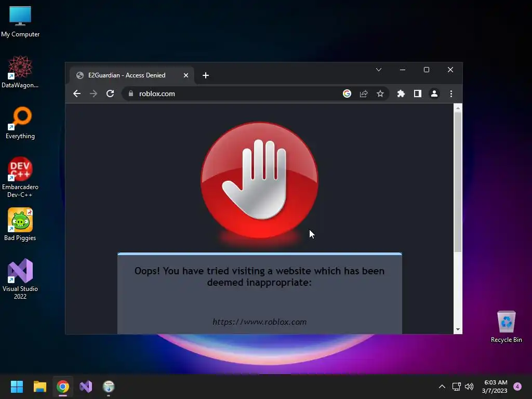Click the page scrollbar down arrow
The width and height of the screenshot is (532, 399).
tap(458, 329)
